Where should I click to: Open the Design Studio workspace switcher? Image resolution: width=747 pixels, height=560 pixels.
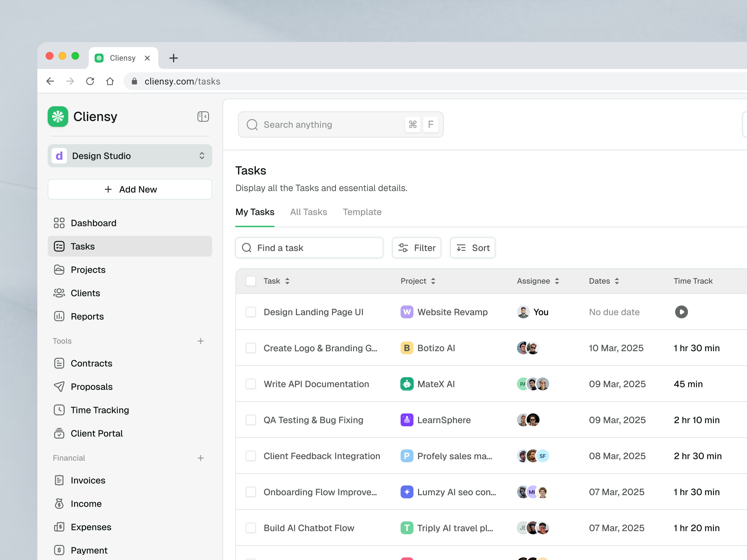click(x=130, y=156)
